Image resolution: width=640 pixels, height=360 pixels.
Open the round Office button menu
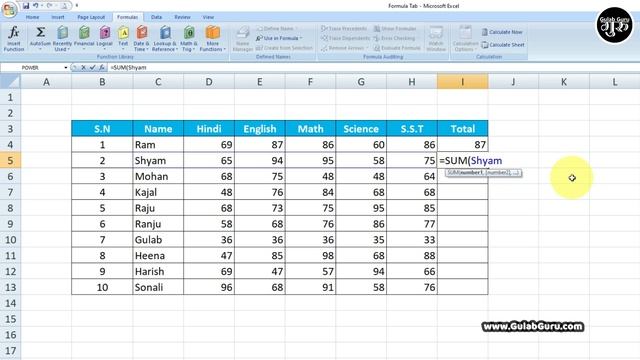click(9, 9)
